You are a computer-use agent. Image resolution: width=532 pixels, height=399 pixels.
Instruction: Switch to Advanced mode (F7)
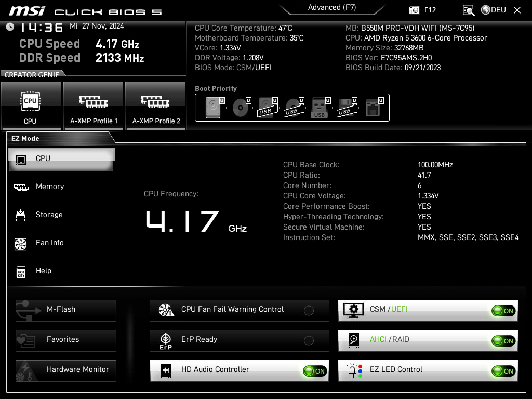coord(332,7)
